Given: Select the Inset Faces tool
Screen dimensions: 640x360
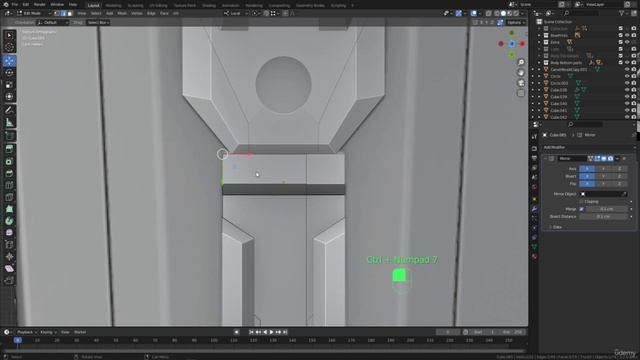Looking at the screenshot, I should (9, 161).
